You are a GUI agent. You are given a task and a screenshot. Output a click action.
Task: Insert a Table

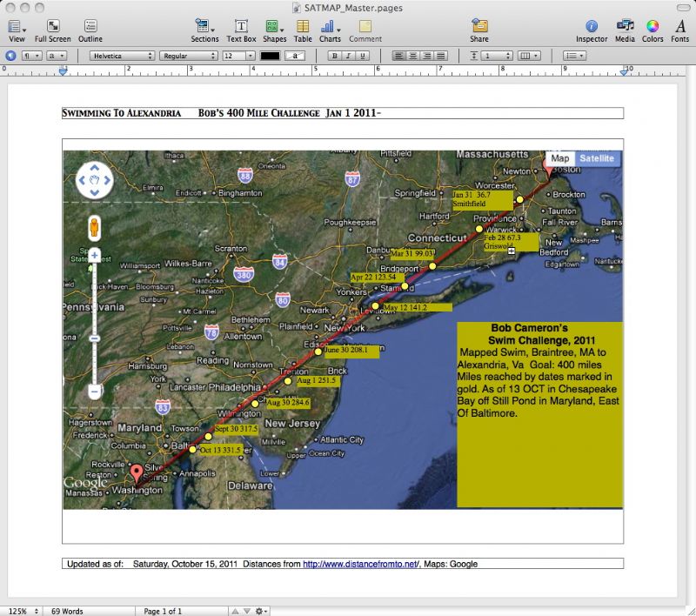[303, 31]
